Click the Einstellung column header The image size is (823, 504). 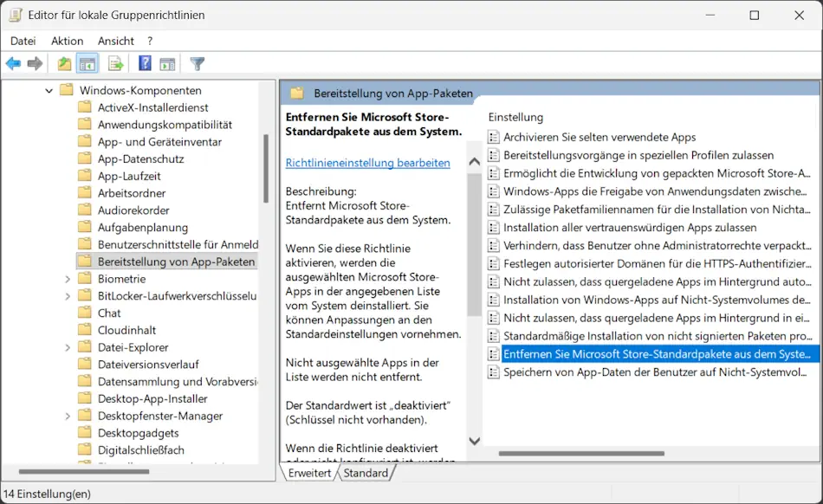(x=515, y=117)
